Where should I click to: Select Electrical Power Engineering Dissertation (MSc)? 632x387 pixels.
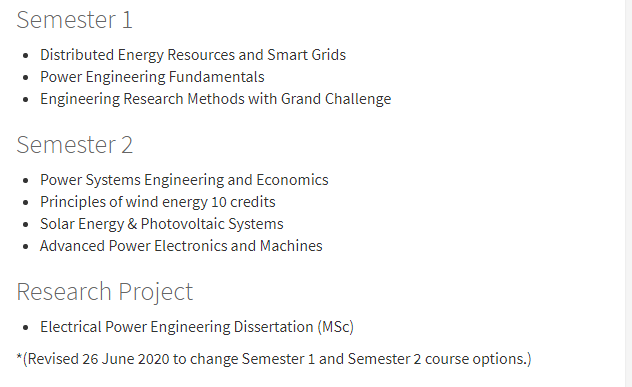[197, 327]
